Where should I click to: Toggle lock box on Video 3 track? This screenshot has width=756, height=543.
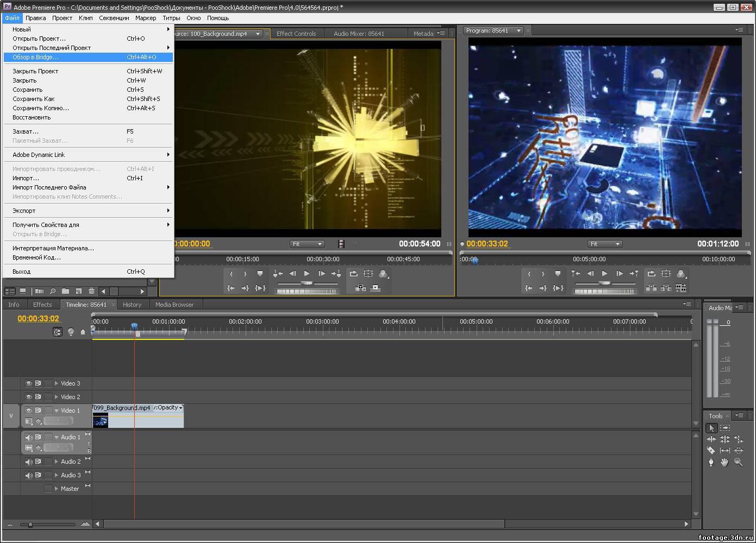(48, 383)
